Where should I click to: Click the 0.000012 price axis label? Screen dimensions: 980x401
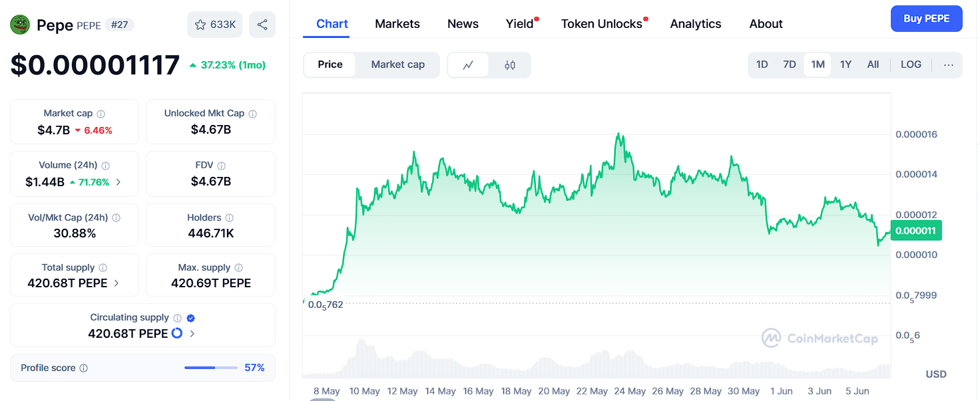916,215
